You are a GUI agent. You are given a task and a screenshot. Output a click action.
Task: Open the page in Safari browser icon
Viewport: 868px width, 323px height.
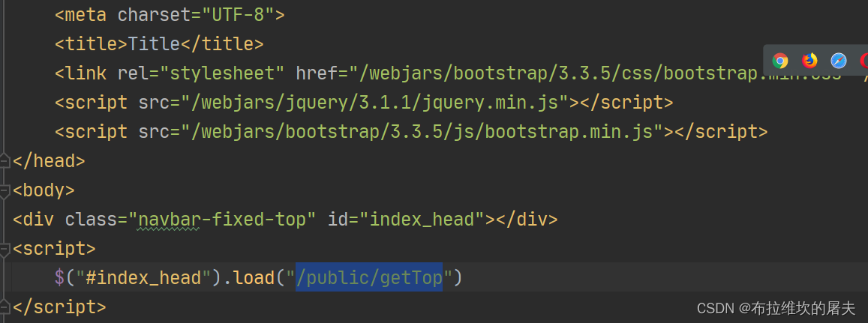coord(839,61)
